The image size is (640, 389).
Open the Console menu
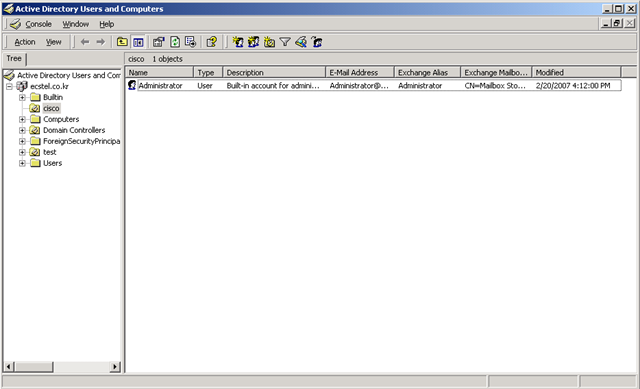[38, 24]
